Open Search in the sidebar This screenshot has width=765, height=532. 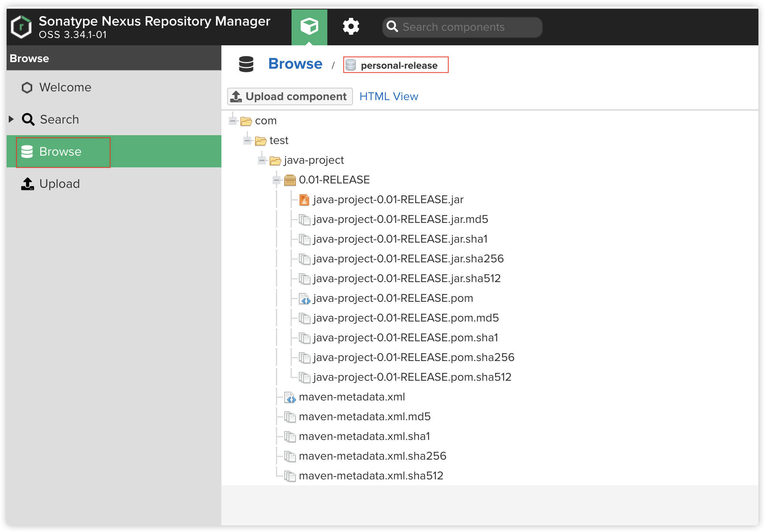click(59, 119)
